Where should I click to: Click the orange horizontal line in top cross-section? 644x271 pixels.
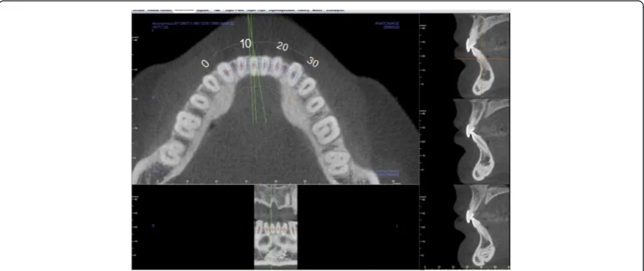(481, 59)
